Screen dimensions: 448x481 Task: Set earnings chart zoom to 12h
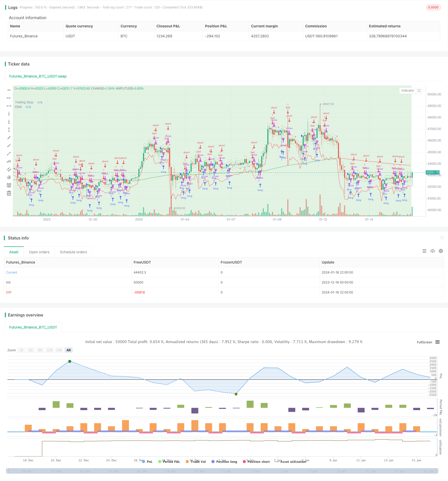click(50, 350)
